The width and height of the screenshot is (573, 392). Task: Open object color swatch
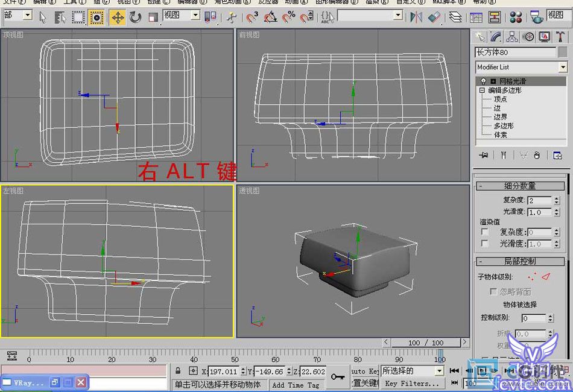pos(563,52)
